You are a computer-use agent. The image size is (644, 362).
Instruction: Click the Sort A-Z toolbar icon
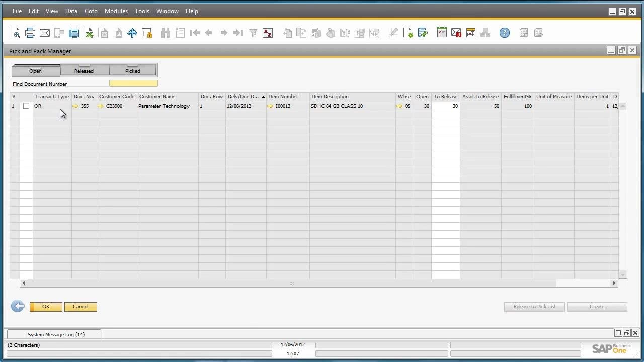pos(268,33)
